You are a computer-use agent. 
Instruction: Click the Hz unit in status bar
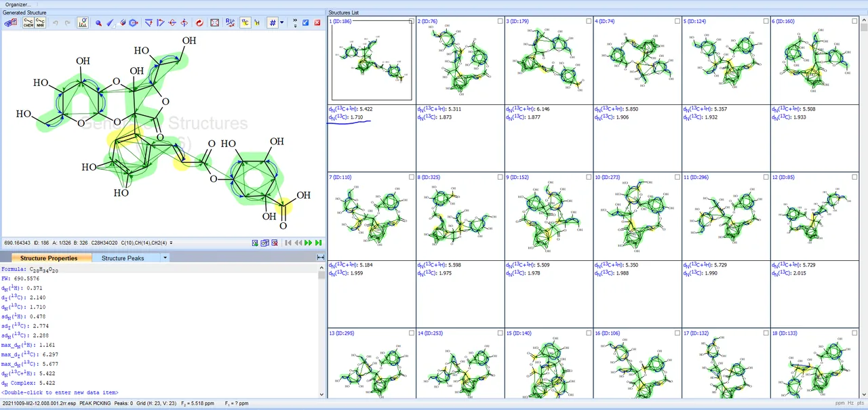pos(851,404)
